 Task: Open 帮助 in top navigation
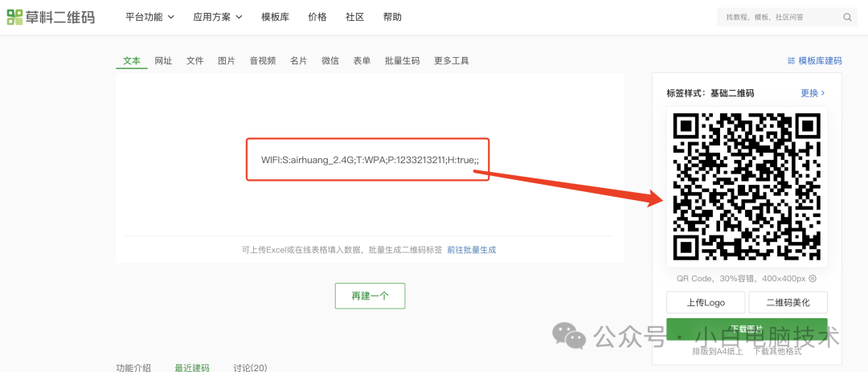point(392,17)
